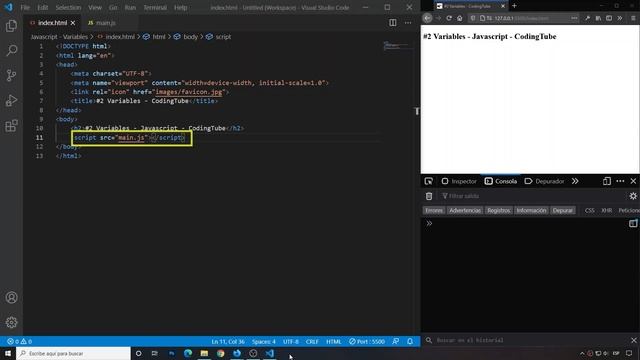The width and height of the screenshot is (640, 360).
Task: Open the Source Control view
Action: tap(11, 76)
